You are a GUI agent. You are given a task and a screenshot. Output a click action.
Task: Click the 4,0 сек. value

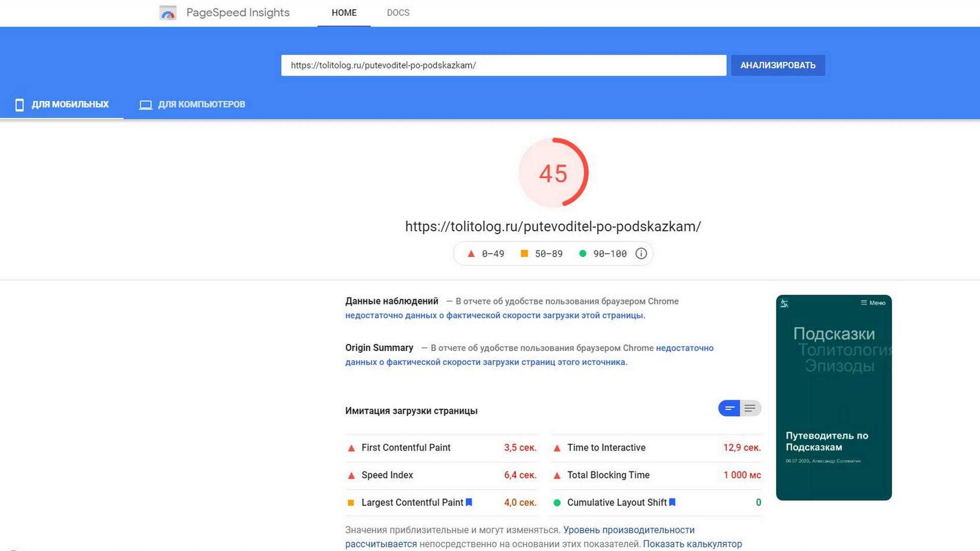(520, 503)
